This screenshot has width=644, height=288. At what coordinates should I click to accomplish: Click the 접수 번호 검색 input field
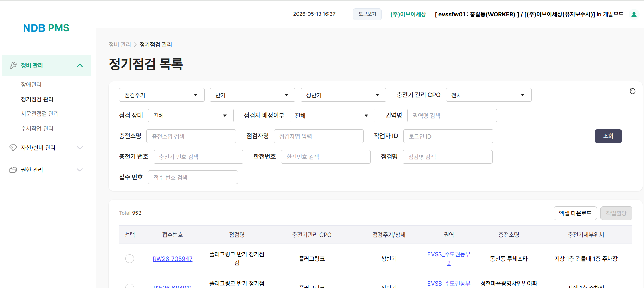[x=193, y=177]
